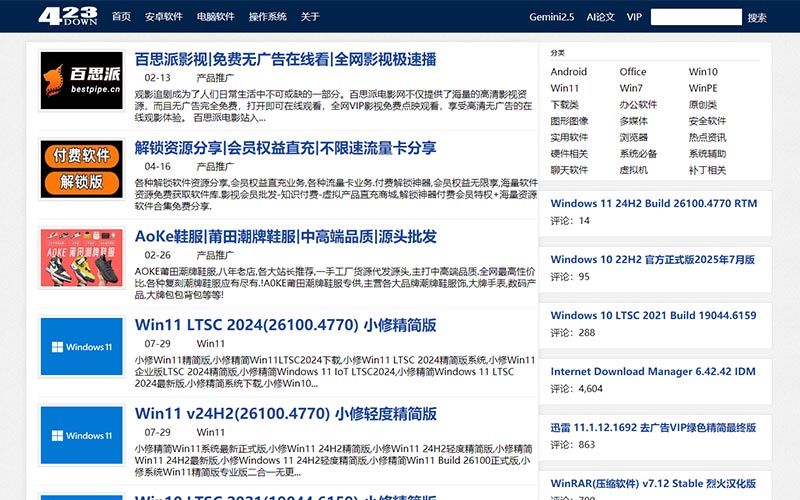Select the Win7 category

pyautogui.click(x=631, y=88)
